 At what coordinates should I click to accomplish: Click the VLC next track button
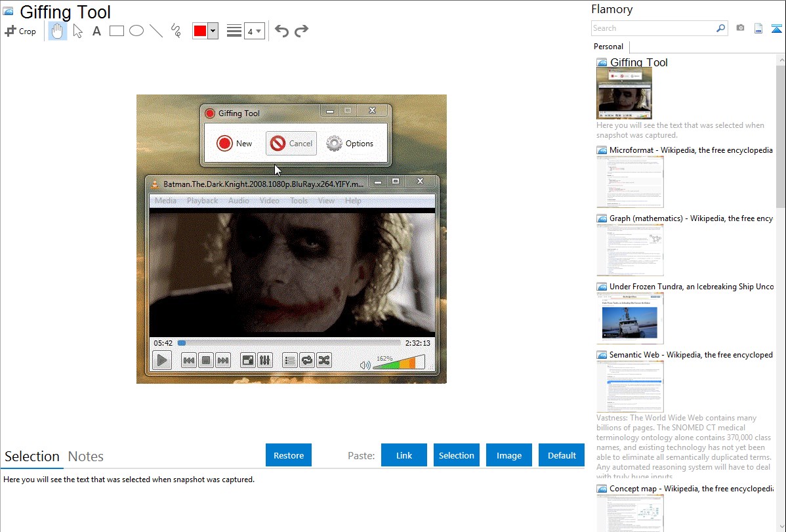[x=223, y=360]
